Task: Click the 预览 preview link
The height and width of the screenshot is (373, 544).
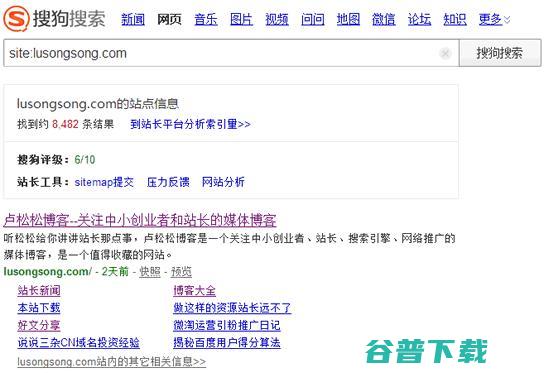Action: [x=181, y=272]
